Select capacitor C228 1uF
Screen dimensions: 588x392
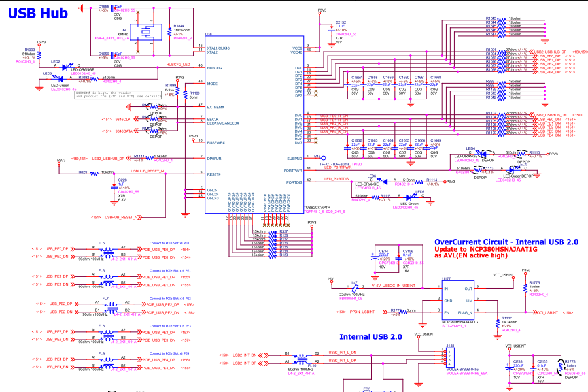point(114,186)
